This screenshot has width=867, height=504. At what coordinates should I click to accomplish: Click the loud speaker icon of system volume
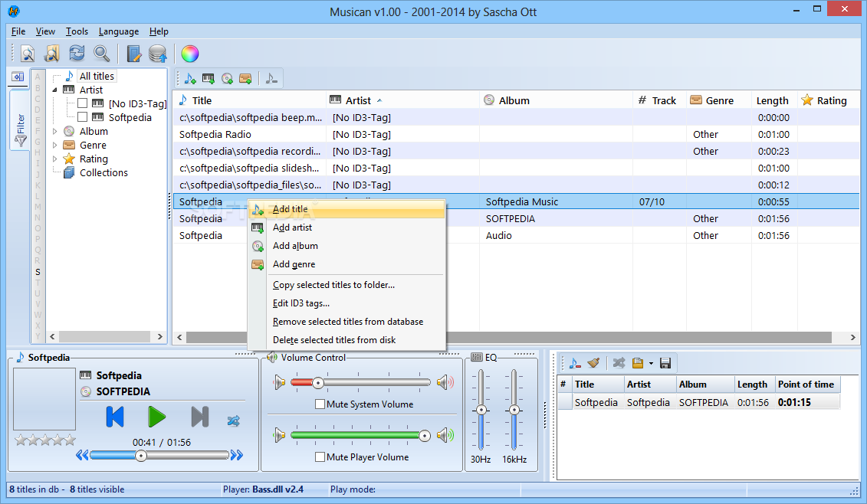pos(445,382)
